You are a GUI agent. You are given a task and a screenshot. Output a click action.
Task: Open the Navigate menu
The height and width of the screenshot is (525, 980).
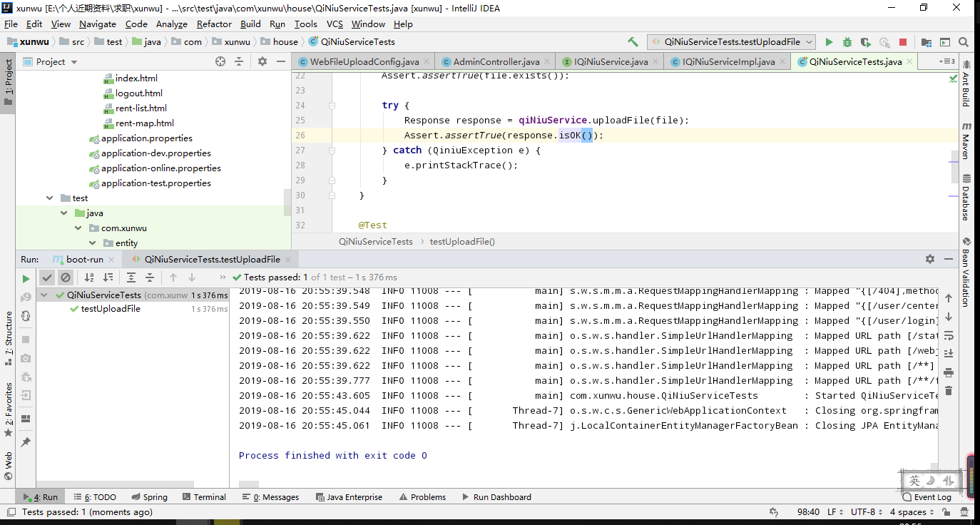coord(97,24)
